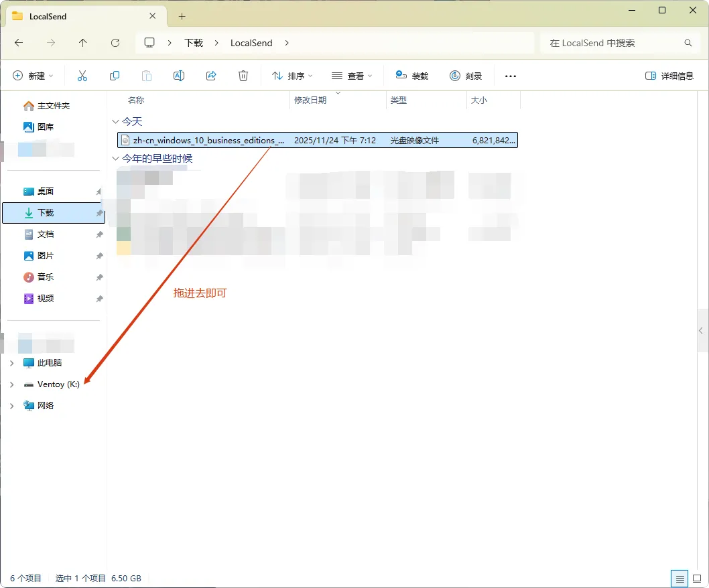
Task: Click the 在 LocalSend 中搜索 search box
Action: (610, 43)
